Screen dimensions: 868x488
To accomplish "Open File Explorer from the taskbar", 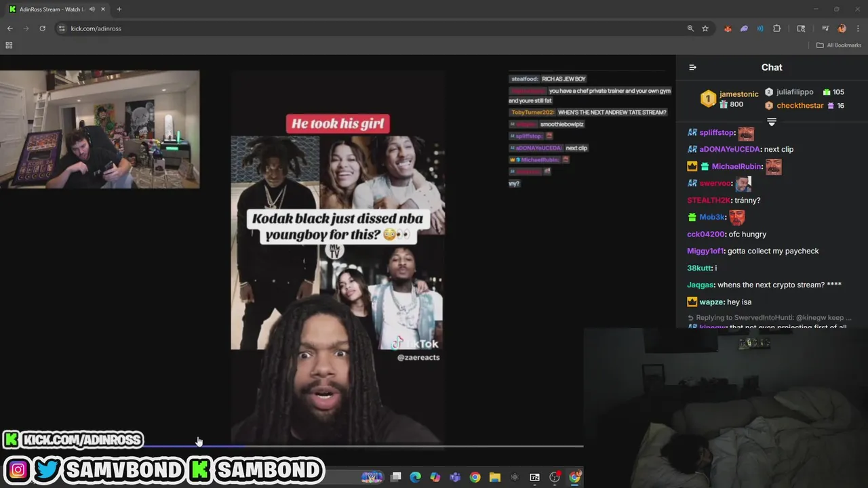I will [x=495, y=477].
